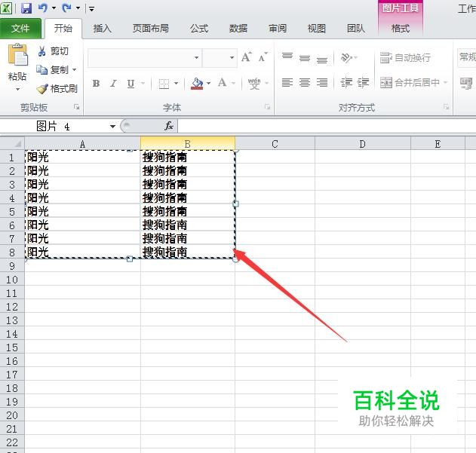The width and height of the screenshot is (476, 453).
Task: Switch to the 审阅 Review tab
Action: (278, 29)
